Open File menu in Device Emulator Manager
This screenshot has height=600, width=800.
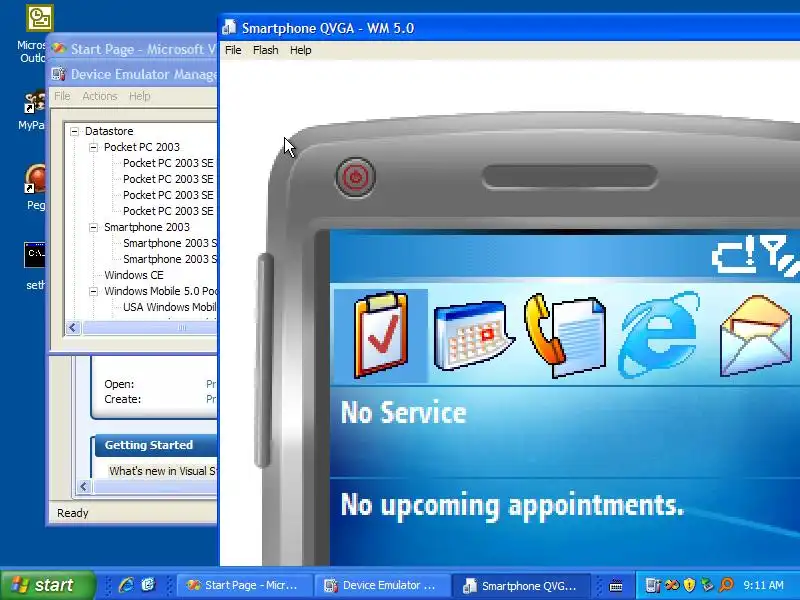click(x=62, y=96)
